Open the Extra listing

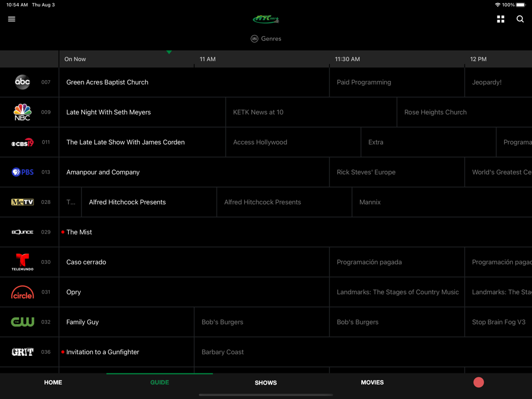(428, 142)
